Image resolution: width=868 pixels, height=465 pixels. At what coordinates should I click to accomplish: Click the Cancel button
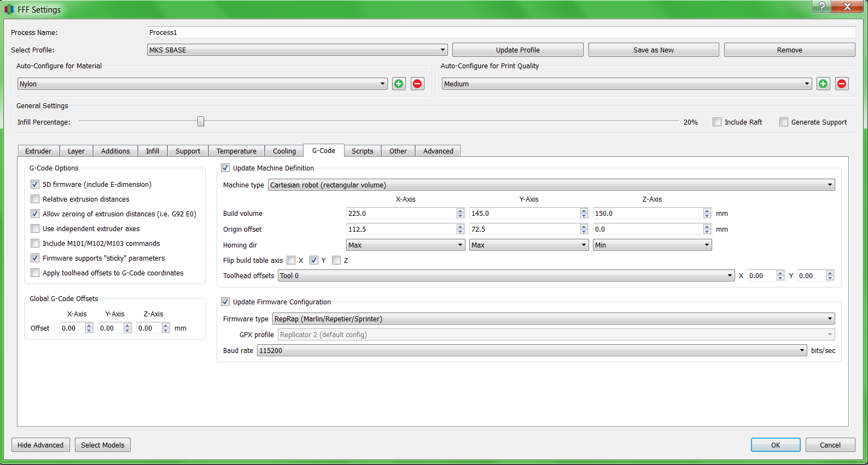pyautogui.click(x=830, y=445)
